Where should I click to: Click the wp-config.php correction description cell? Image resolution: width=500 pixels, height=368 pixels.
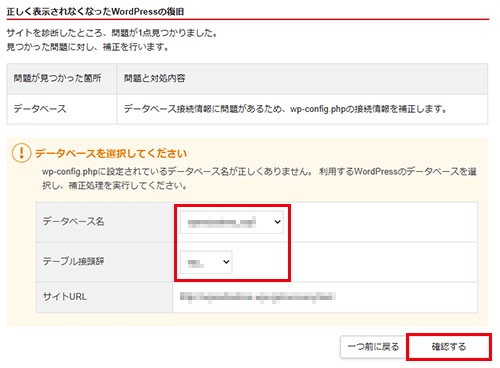[x=302, y=109]
